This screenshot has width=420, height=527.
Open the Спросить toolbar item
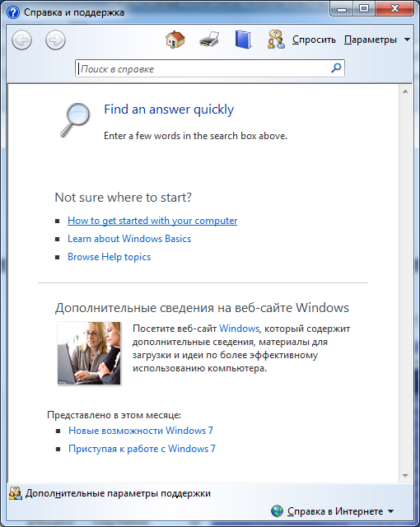tap(314, 40)
